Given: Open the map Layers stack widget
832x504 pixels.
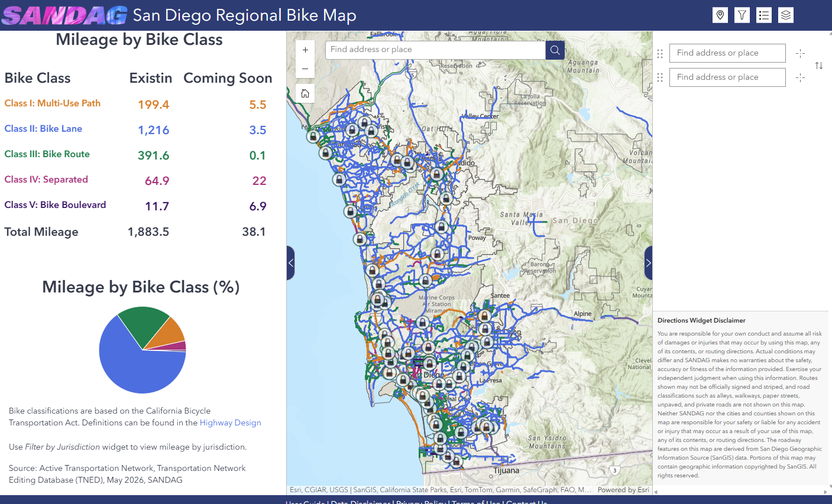Looking at the screenshot, I should [x=786, y=15].
